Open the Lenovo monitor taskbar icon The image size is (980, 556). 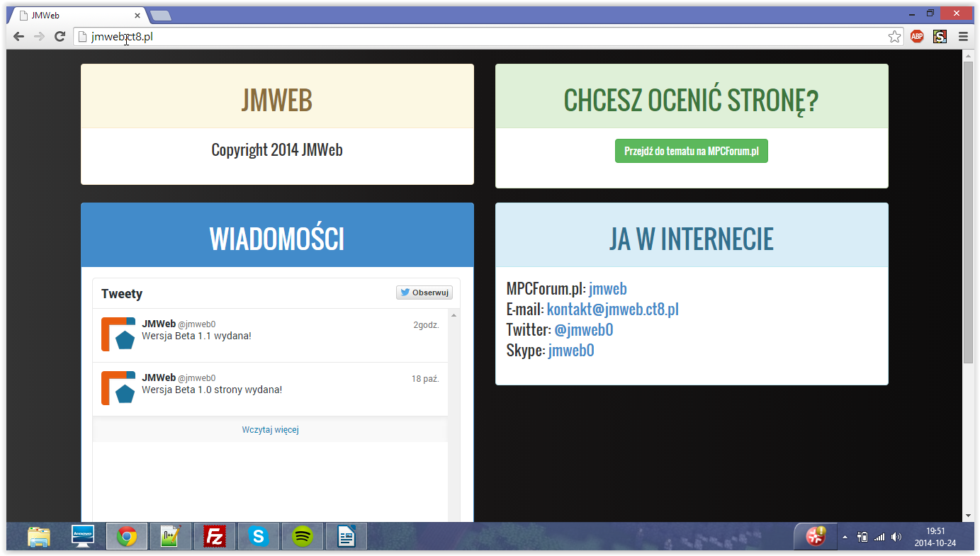point(83,537)
